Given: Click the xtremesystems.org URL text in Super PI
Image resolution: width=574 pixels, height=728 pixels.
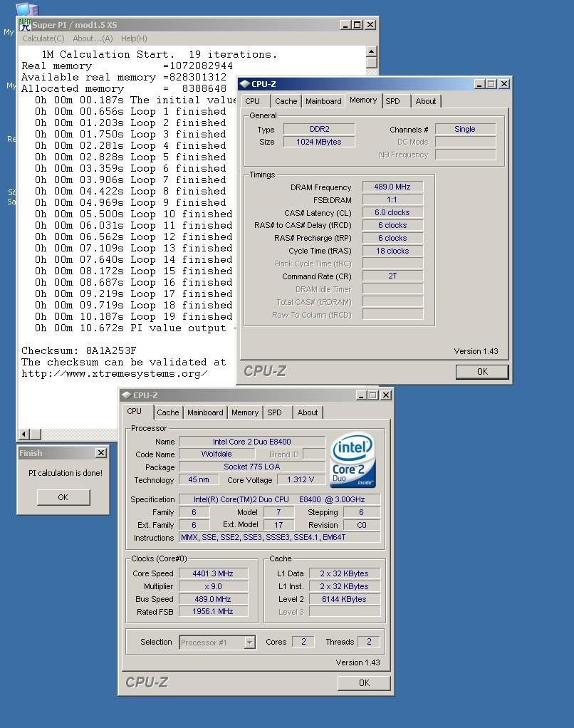Looking at the screenshot, I should click(x=114, y=374).
